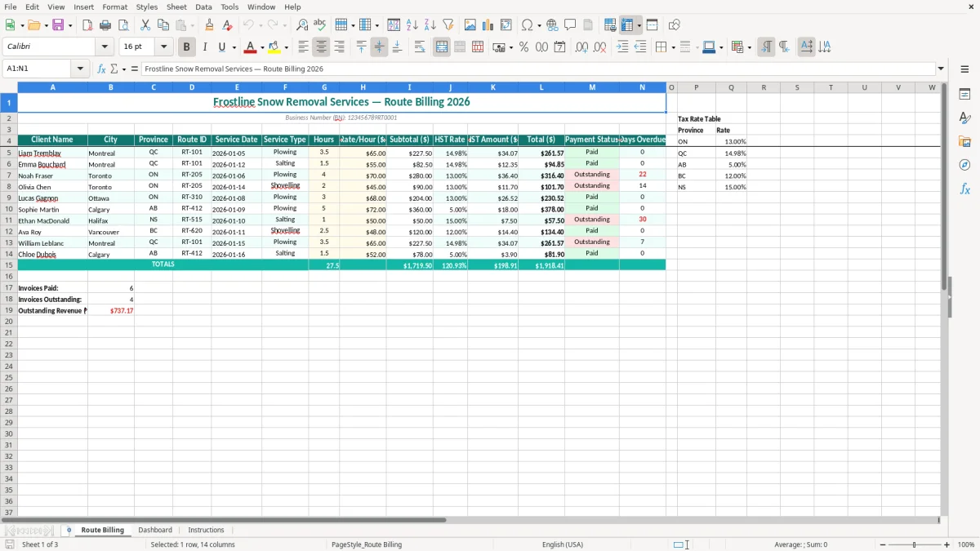Switch to the Instructions sheet tab
The height and width of the screenshot is (551, 980).
click(206, 530)
